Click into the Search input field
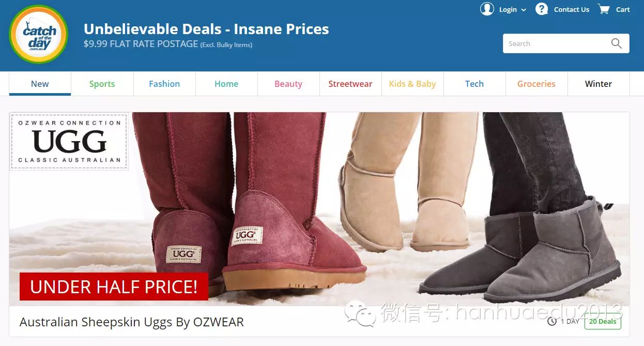 [555, 43]
